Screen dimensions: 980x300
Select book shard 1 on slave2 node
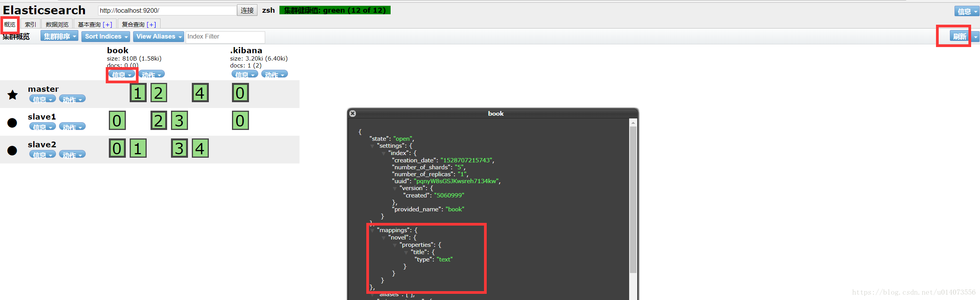tap(138, 148)
